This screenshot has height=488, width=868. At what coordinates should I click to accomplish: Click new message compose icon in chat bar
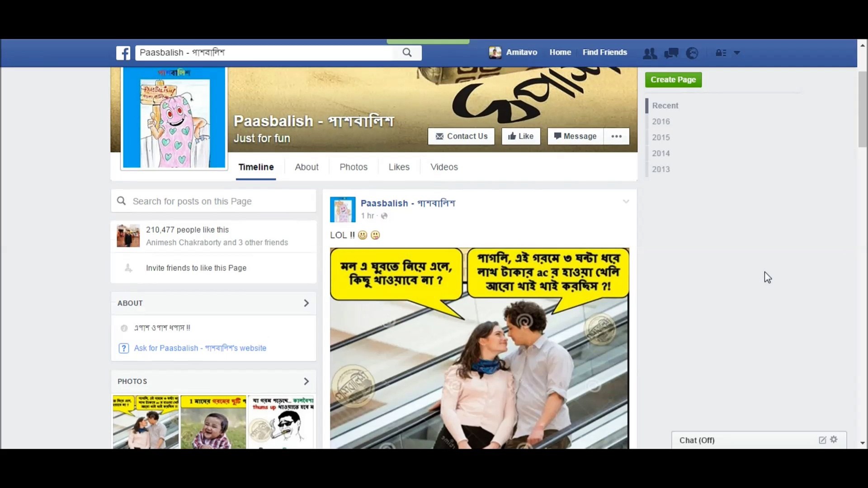tap(822, 440)
